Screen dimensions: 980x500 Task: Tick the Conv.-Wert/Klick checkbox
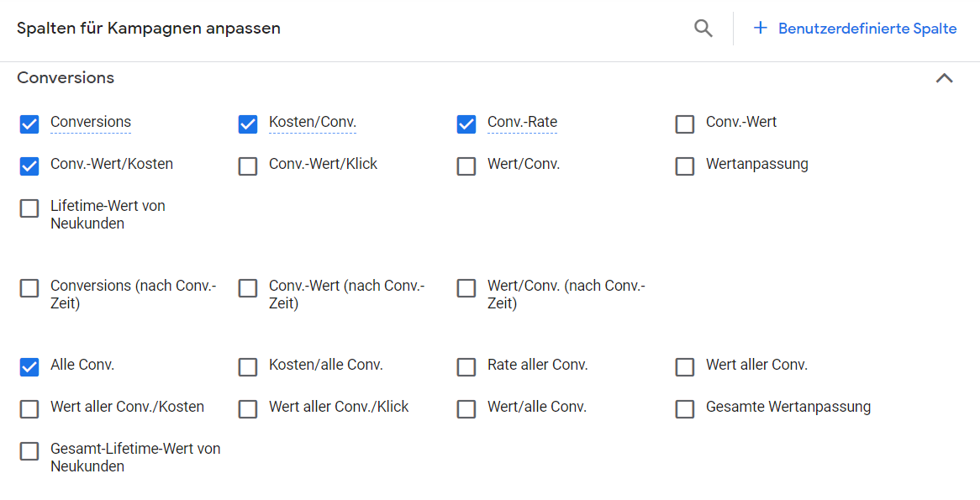(248, 166)
